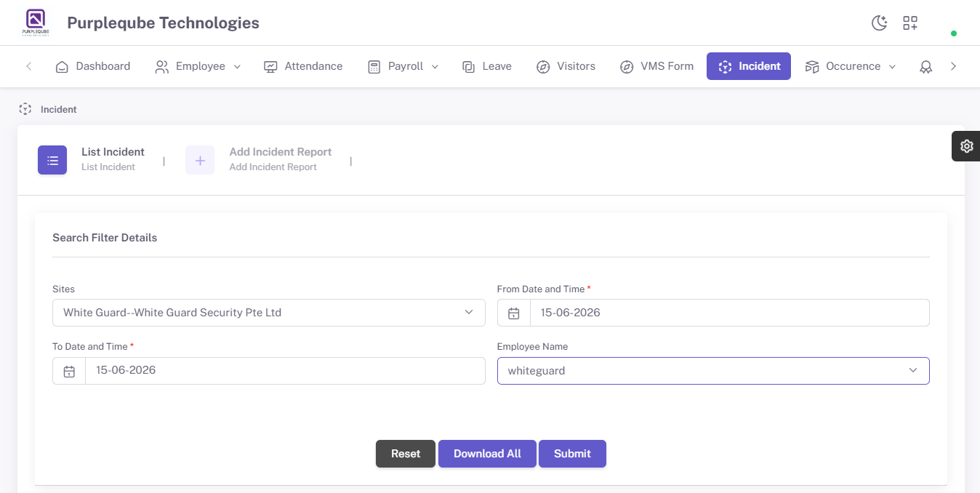Screen dimensions: 980x493
Task: Open the VMS Form menu item
Action: [656, 66]
